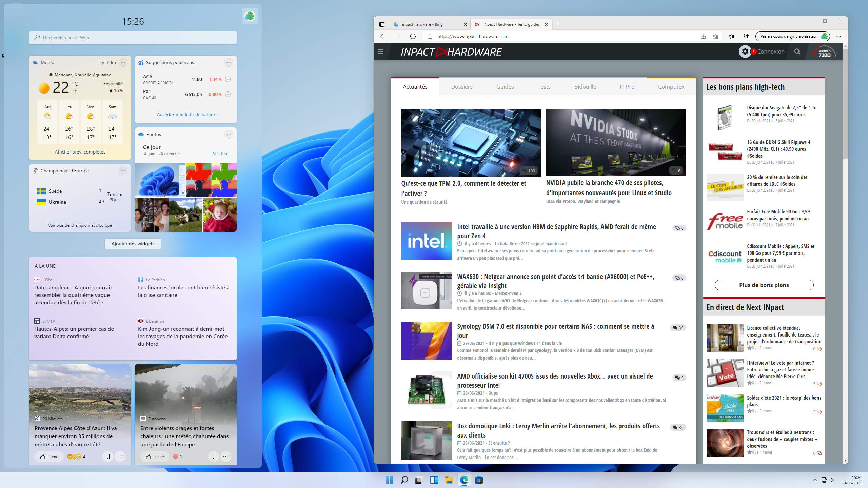The image size is (868, 488).
Task: Open Edge settings and more menu
Action: coord(839,36)
